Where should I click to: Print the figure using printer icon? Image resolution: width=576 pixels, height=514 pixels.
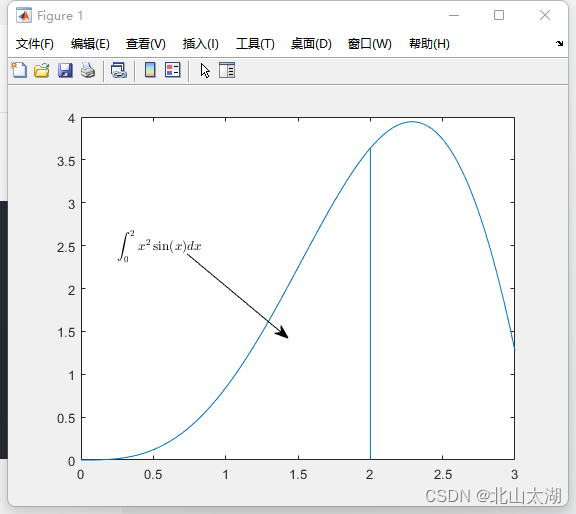pyautogui.click(x=88, y=70)
